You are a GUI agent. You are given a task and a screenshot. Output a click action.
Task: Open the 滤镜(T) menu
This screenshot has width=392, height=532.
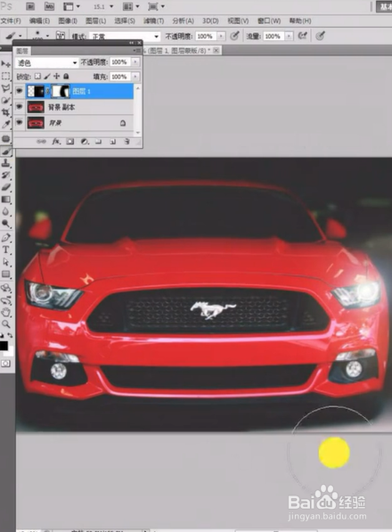[153, 20]
